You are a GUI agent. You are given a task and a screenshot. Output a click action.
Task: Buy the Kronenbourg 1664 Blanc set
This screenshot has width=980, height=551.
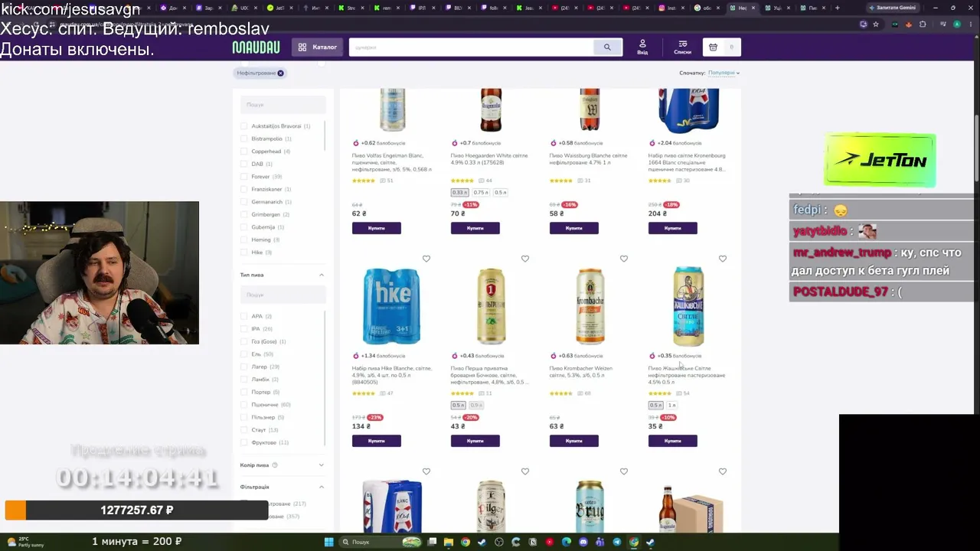point(673,228)
